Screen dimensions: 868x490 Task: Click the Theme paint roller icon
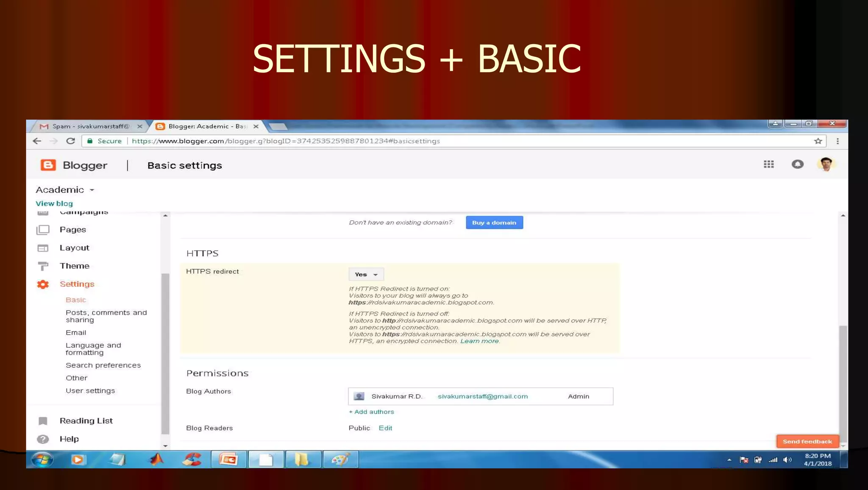[x=43, y=266]
